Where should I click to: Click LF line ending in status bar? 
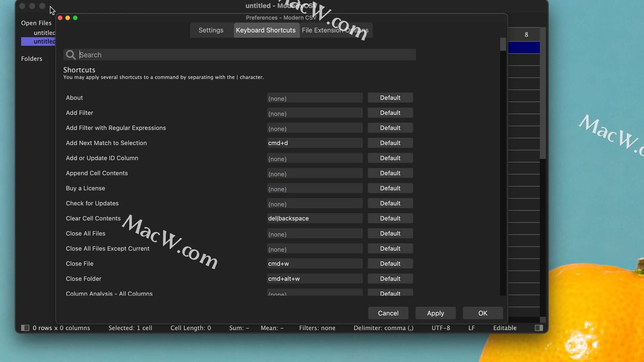coord(471,328)
